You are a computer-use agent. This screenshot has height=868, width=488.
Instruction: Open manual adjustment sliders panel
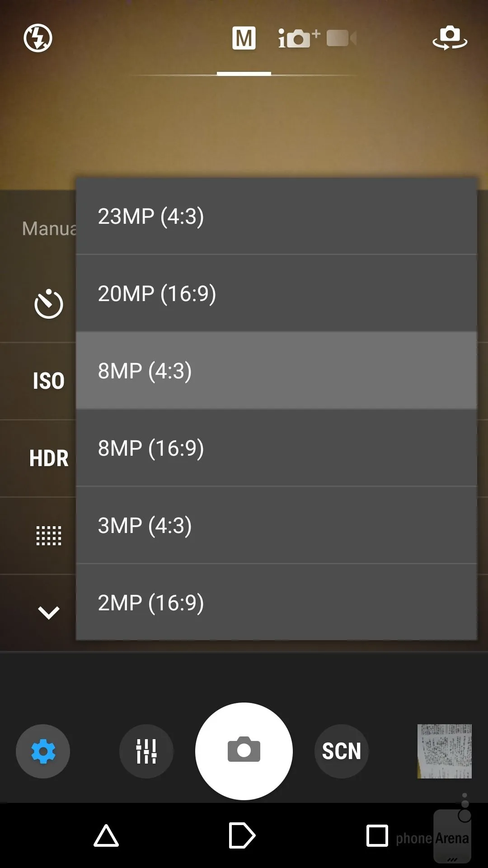146,751
